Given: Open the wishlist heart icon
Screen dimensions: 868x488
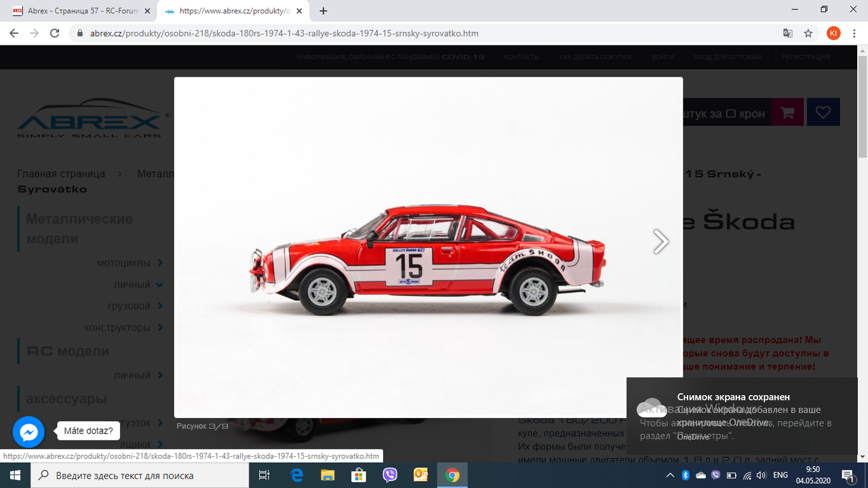Looking at the screenshot, I should pyautogui.click(x=823, y=113).
